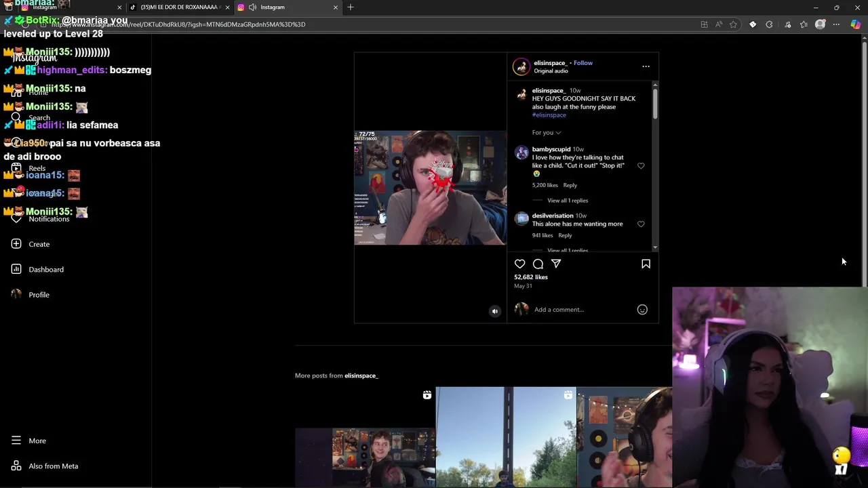The width and height of the screenshot is (868, 488).
Task: Click the address bar URL
Action: tap(178, 24)
